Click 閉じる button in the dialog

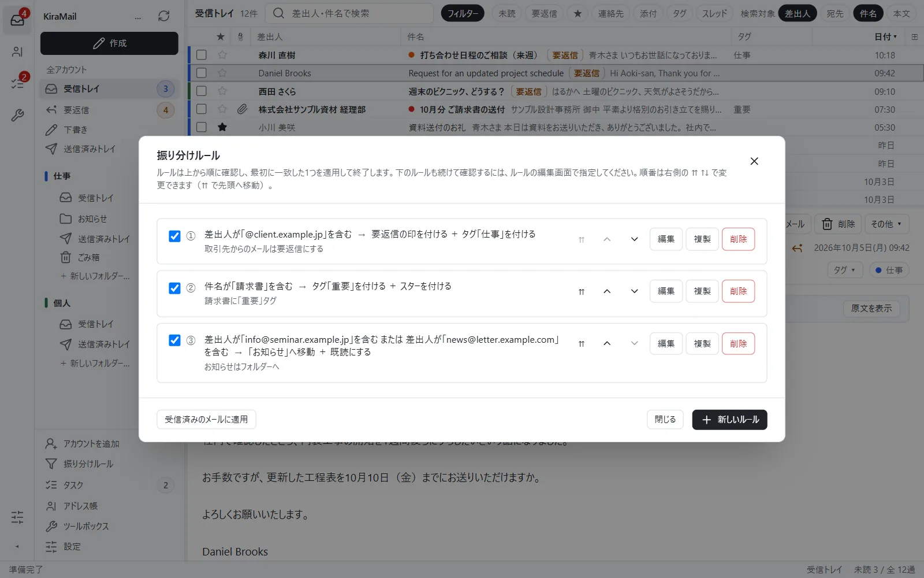[x=665, y=420]
